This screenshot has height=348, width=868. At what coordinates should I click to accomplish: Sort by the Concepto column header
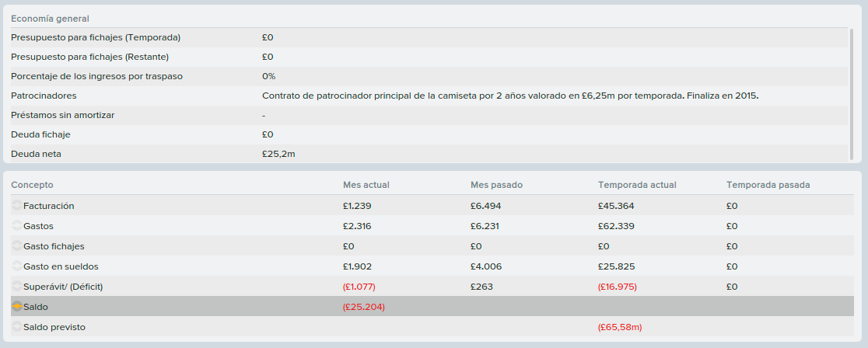coord(32,185)
